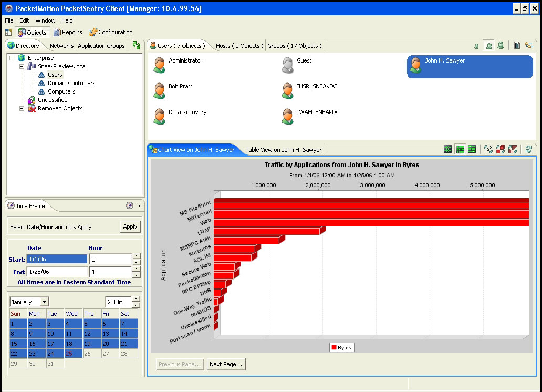Open the Reports view in the toolbar
Screen dimensions: 542x392
coord(68,32)
